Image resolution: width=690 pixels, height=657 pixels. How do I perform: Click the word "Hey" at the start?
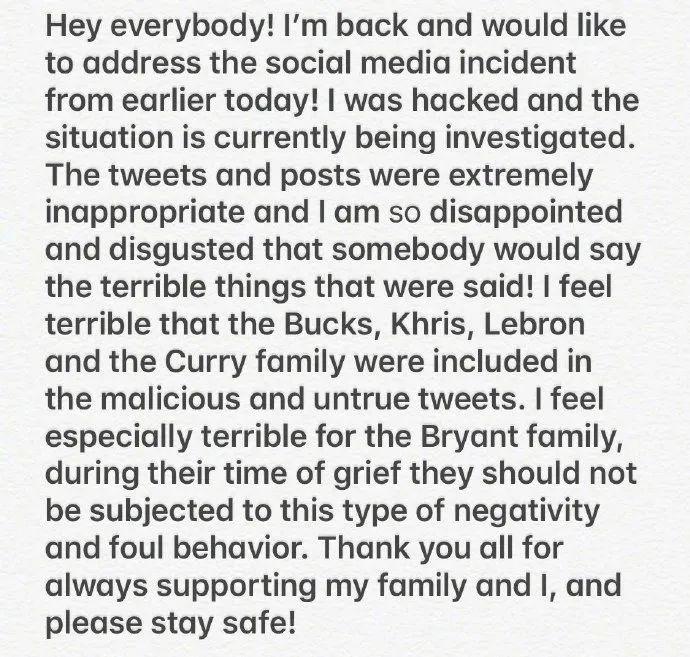[76, 28]
